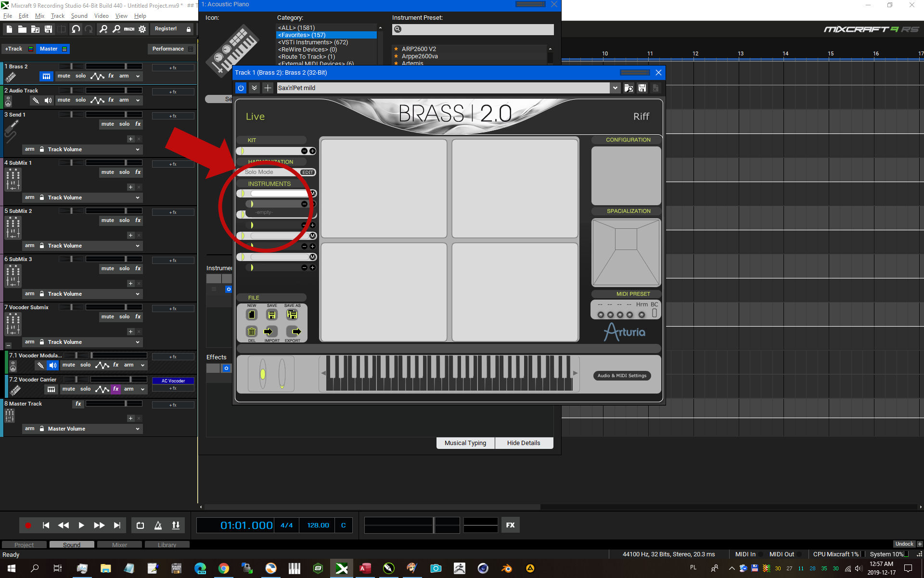
Task: Toggle monitor speaker icon on Audio Track
Action: click(48, 100)
